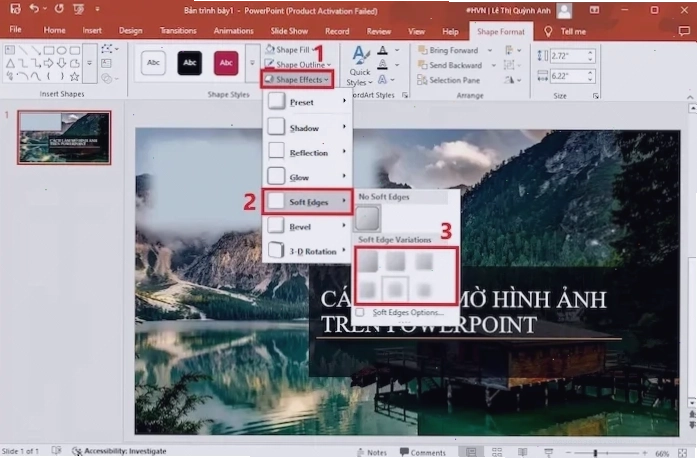Pick the right arrow shape
The image size is (697, 458).
[49, 63]
